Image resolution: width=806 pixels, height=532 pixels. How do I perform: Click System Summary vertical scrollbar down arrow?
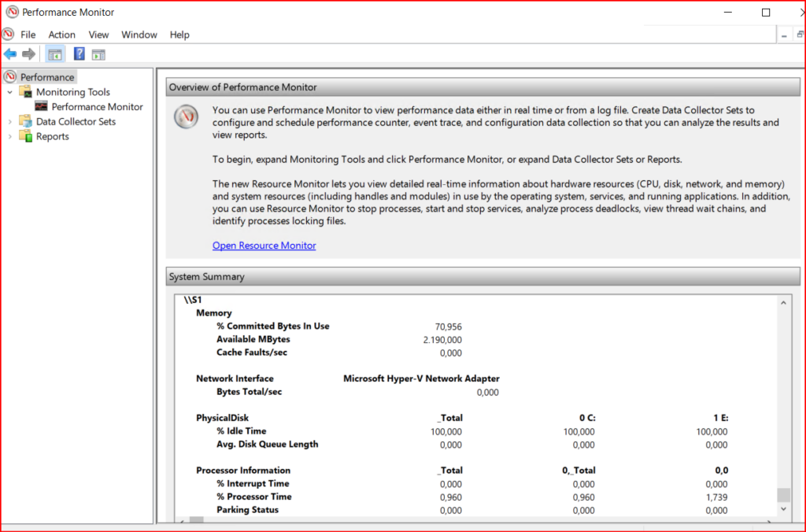point(783,509)
